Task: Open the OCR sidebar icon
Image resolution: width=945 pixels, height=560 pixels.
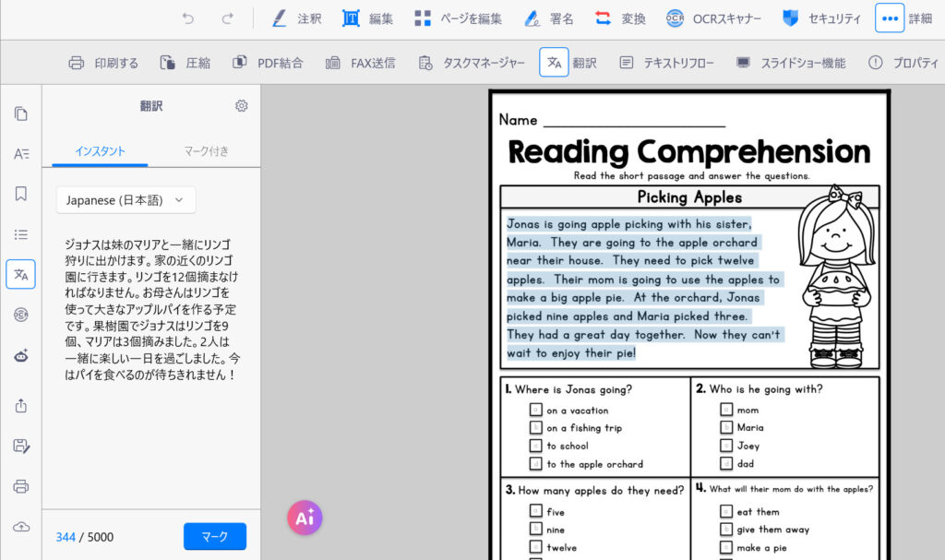Action: [21, 315]
